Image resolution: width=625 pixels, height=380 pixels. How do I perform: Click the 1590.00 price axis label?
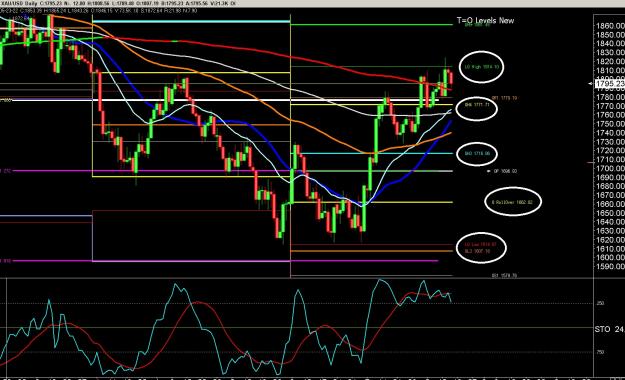coord(610,266)
